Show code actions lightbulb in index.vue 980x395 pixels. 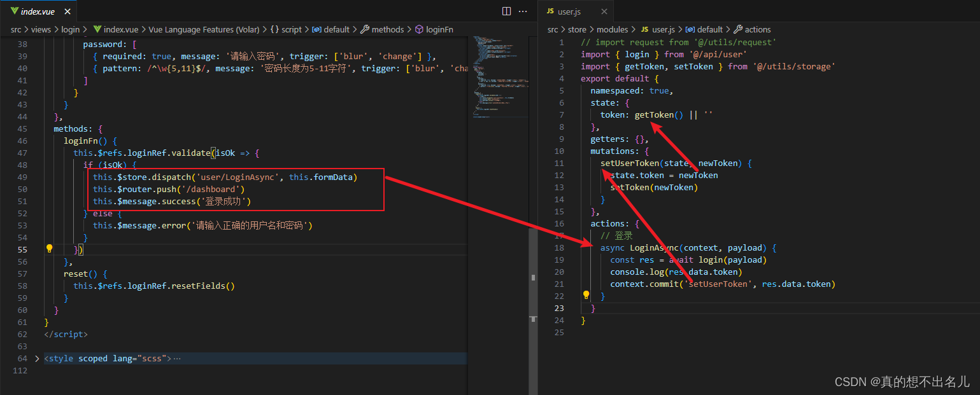[49, 249]
